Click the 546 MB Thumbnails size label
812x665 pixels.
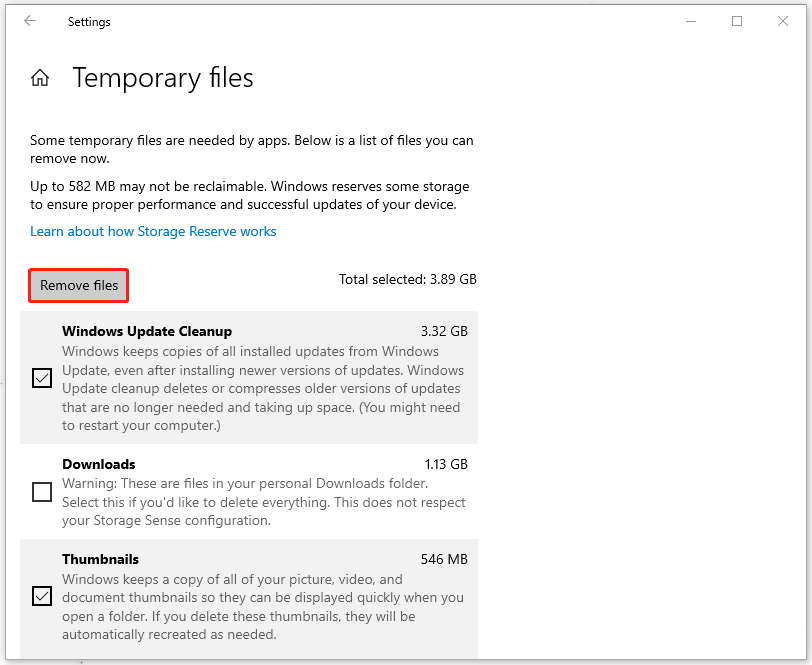click(x=444, y=559)
